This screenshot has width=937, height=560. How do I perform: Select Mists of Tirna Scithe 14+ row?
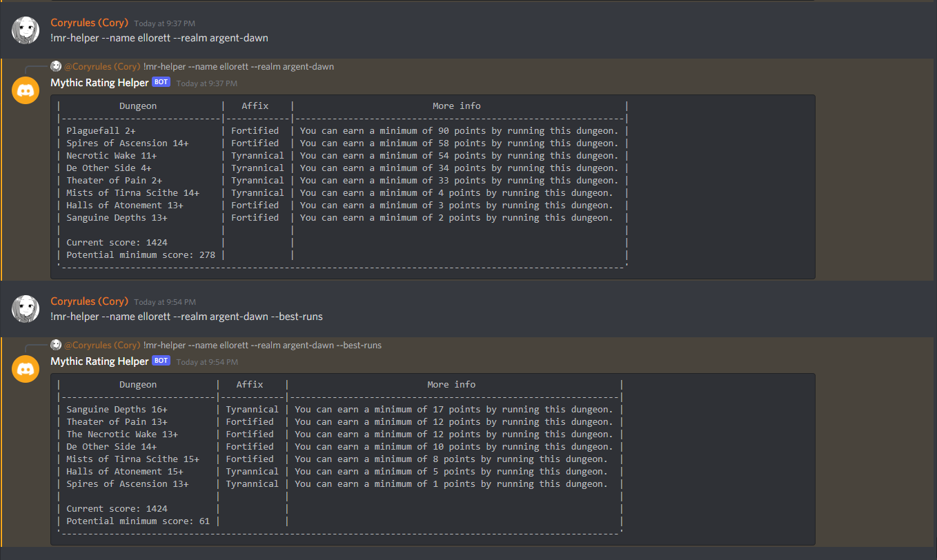[x=342, y=192]
